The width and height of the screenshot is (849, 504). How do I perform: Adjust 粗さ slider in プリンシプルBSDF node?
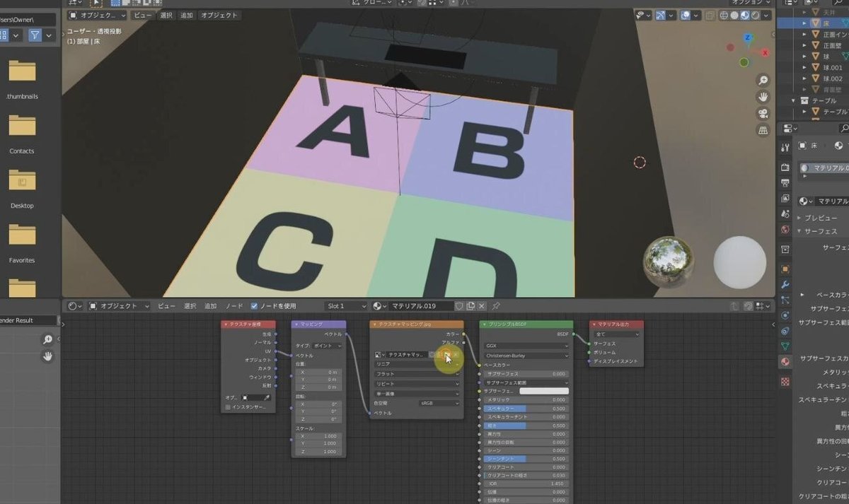tap(526, 426)
